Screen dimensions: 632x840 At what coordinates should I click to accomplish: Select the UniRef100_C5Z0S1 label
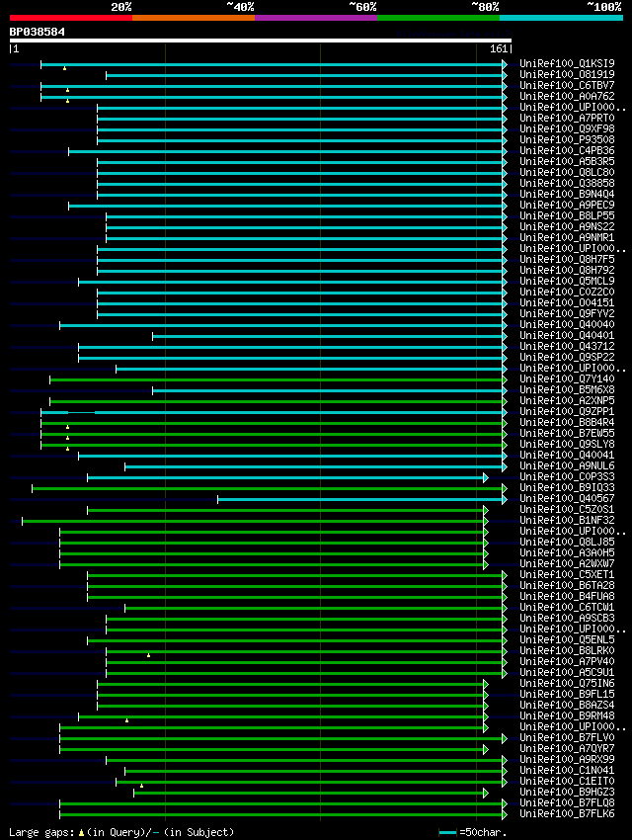(567, 510)
